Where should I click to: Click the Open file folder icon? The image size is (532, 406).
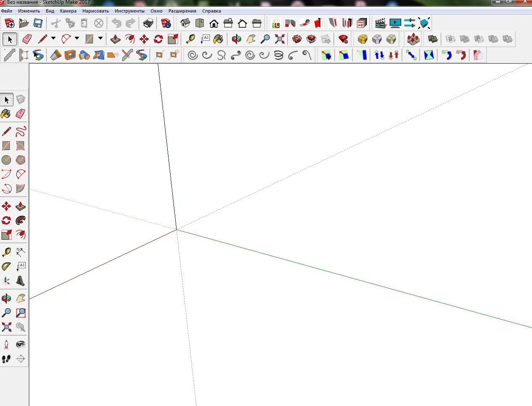(24, 23)
